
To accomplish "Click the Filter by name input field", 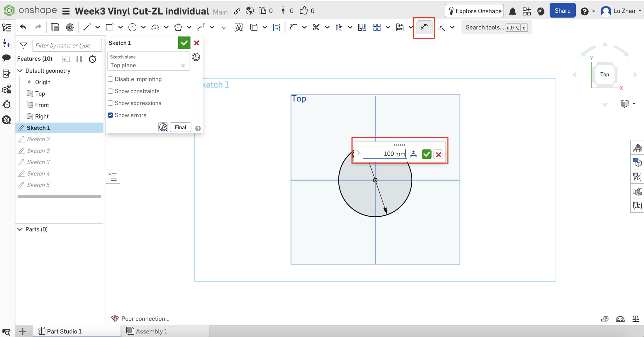I will [x=67, y=45].
